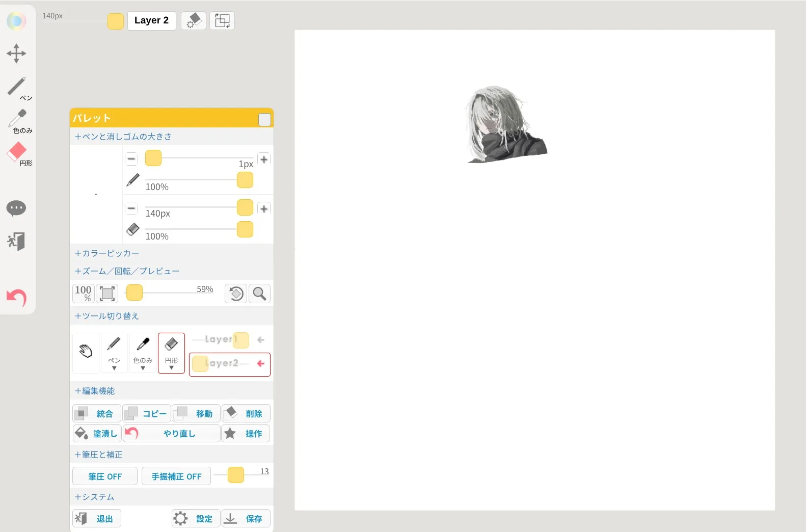Select the Layer2 row
Screen dimensions: 806x532
(x=229, y=364)
